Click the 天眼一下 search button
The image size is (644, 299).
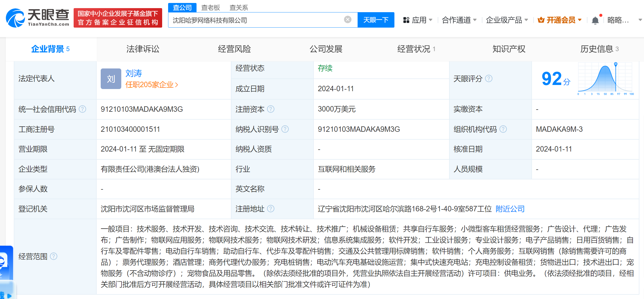click(376, 20)
